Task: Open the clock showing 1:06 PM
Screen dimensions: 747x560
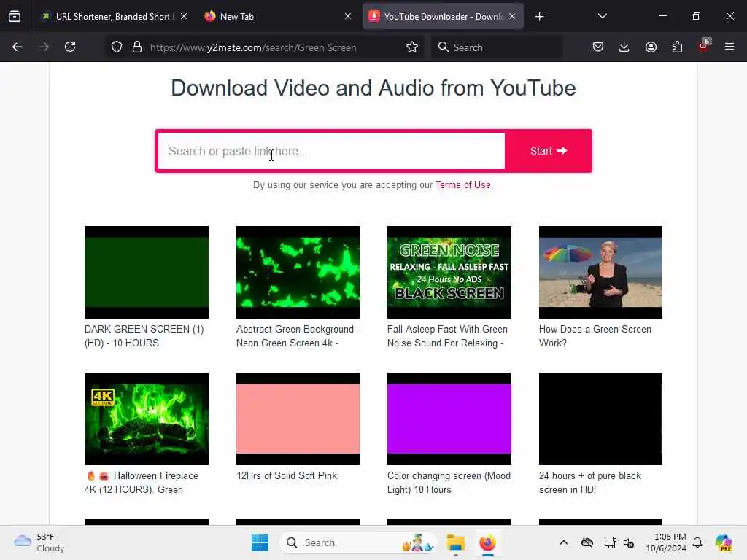Action: [x=665, y=542]
